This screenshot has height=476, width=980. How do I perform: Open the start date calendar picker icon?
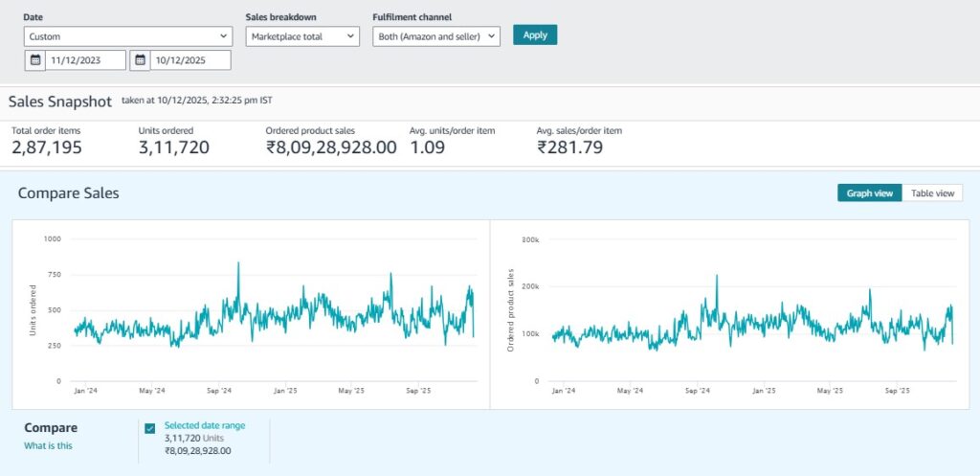35,60
